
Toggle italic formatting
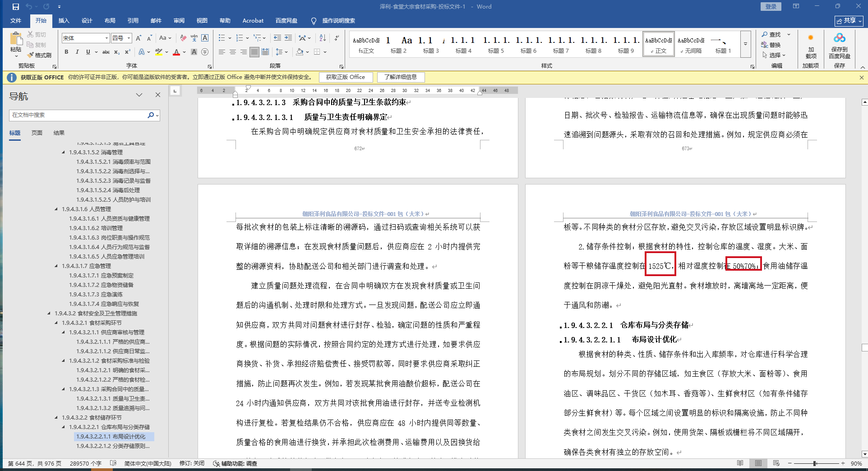coord(77,52)
